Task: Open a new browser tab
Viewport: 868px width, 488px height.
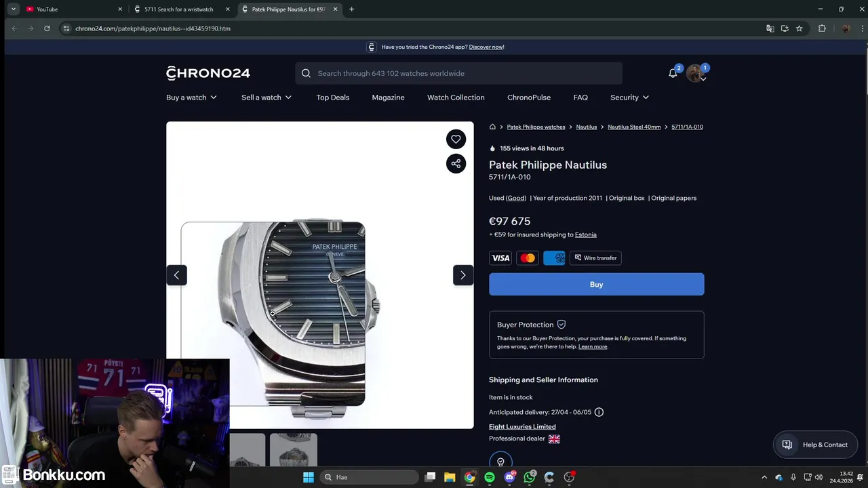Action: pos(351,9)
